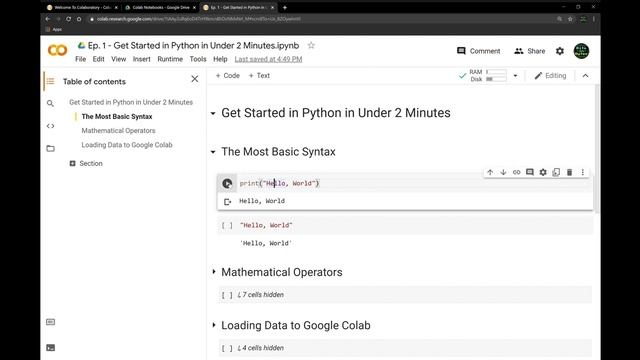Open the terminal icon at the sidebar bottom
Screen dimensions: 640x360
tap(50, 348)
